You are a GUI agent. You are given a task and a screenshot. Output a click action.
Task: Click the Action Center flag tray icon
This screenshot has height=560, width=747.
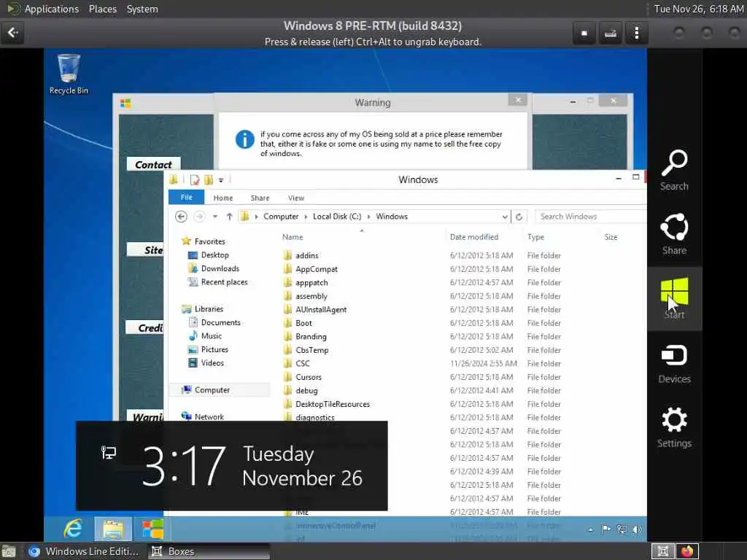606,529
